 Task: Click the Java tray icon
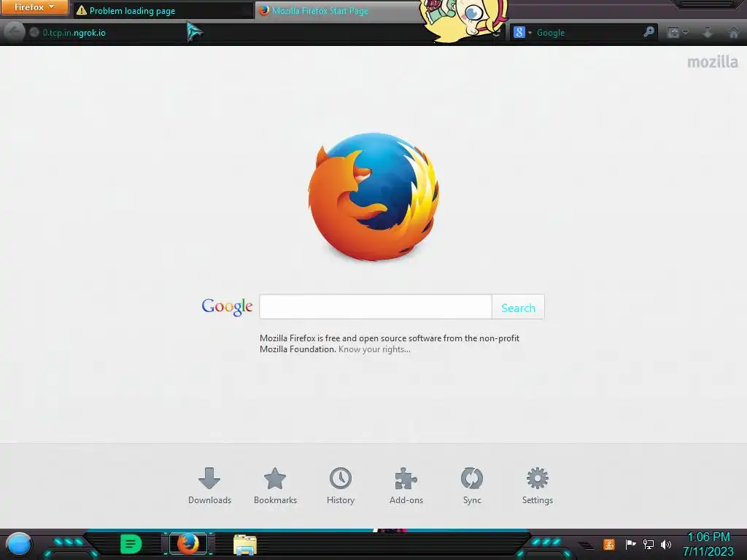point(609,544)
